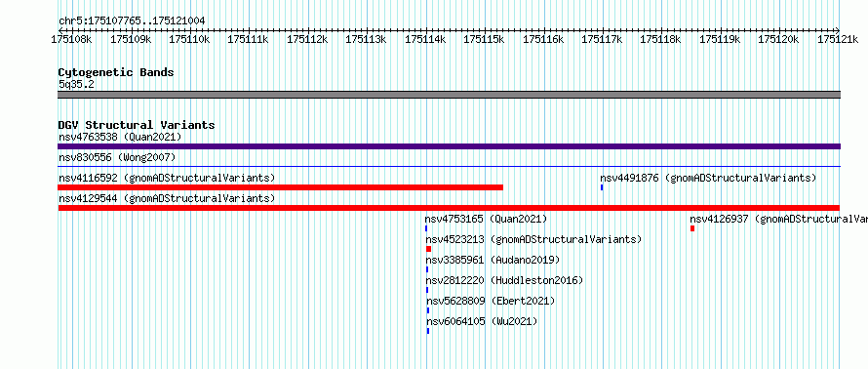The width and height of the screenshot is (868, 369).
Task: Click the 175116k ruler tick label
Action: 543,39
